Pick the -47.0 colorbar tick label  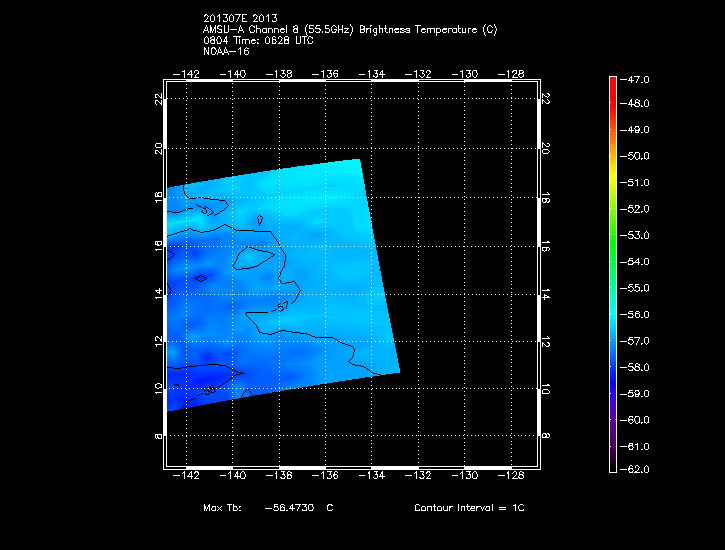coord(639,78)
